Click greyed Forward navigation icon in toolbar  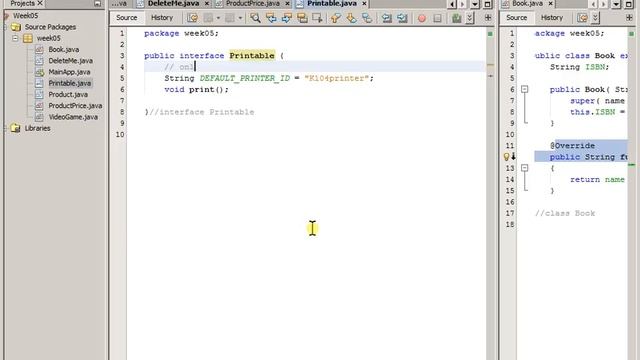tap(230, 18)
